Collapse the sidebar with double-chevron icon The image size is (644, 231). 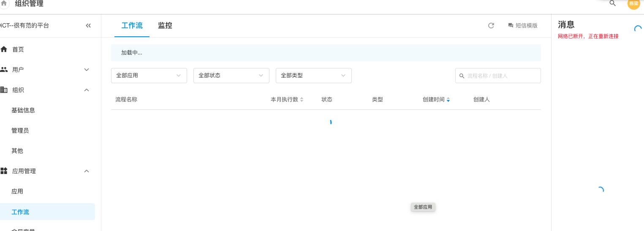pos(88,25)
